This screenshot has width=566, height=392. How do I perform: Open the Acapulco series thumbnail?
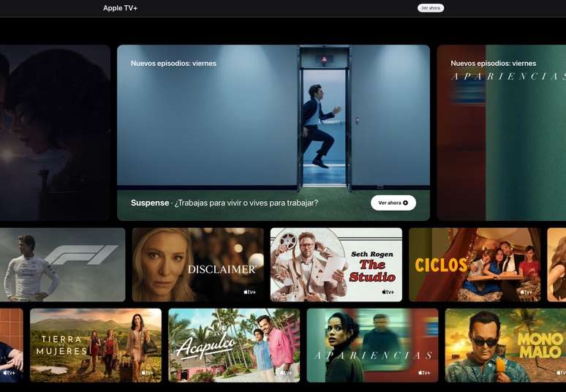tap(234, 344)
